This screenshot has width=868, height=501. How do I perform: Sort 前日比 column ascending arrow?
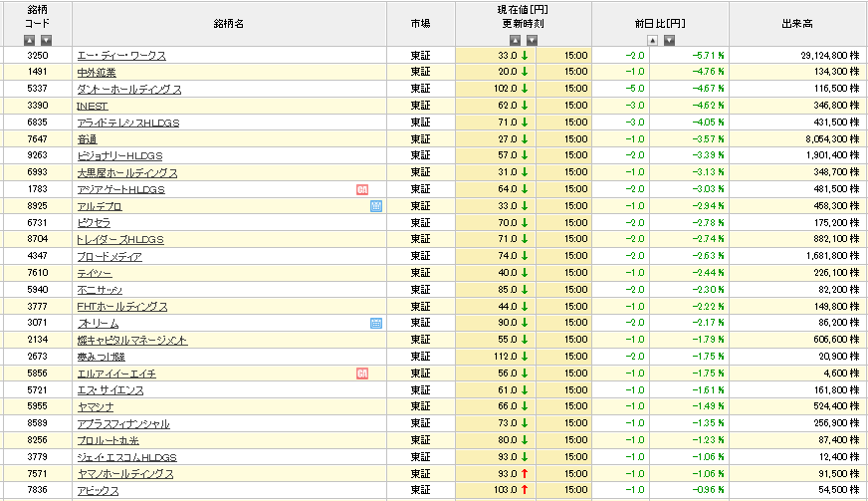pyautogui.click(x=653, y=40)
